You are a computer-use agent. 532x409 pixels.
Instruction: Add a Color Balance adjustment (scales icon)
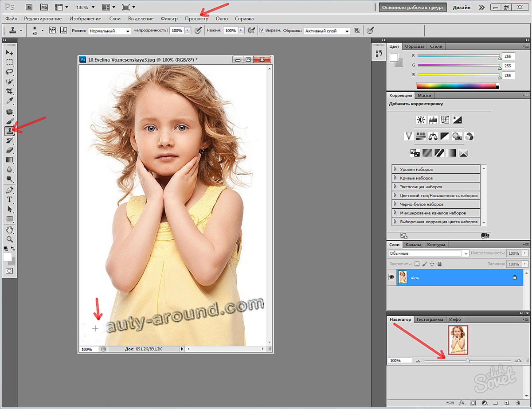coord(433,136)
